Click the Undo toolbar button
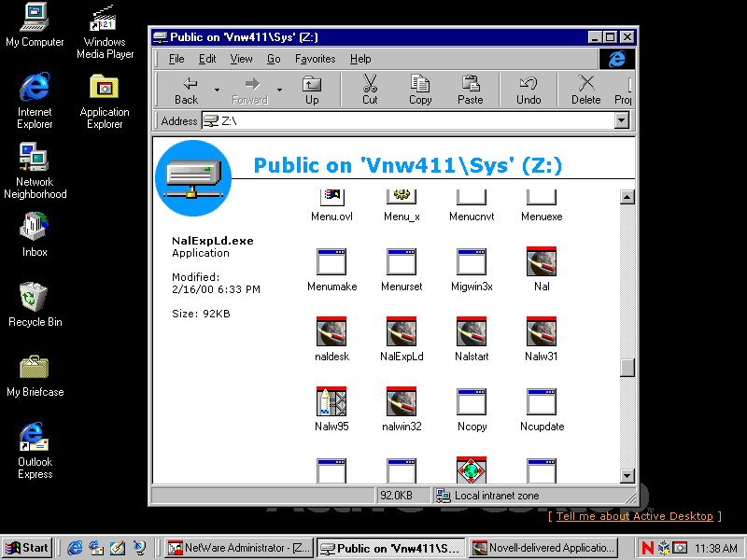 pyautogui.click(x=529, y=90)
